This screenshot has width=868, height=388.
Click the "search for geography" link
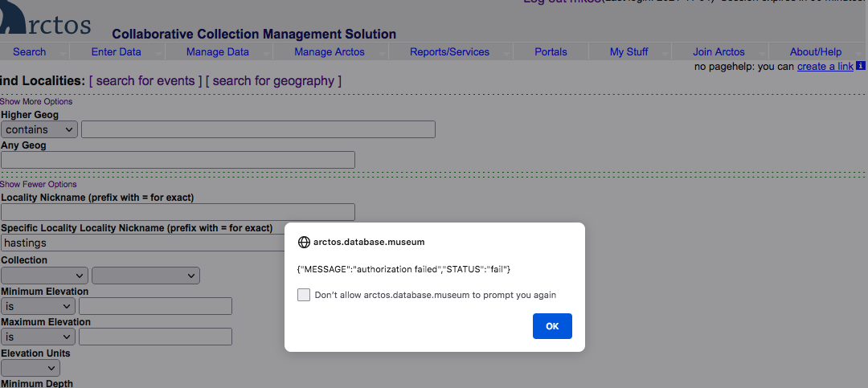tap(273, 81)
